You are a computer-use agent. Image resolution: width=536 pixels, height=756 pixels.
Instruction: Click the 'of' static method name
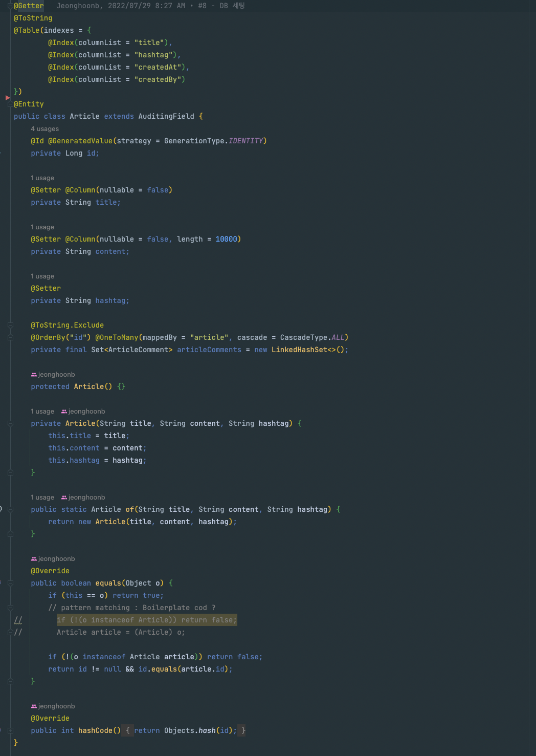point(130,510)
